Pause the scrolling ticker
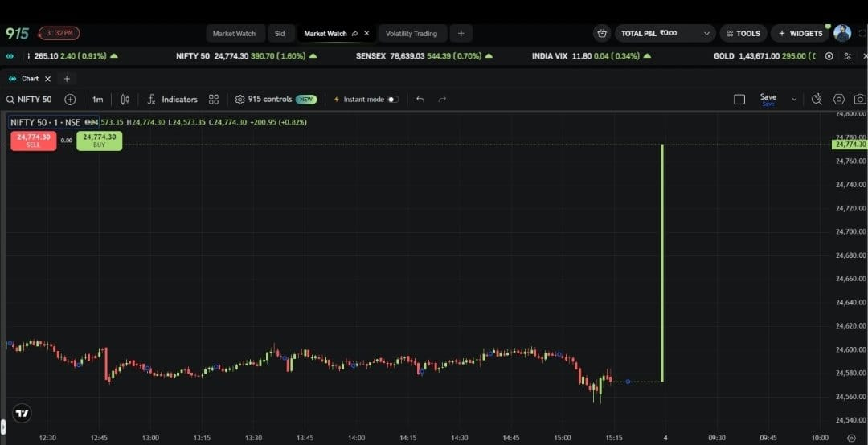Image resolution: width=868 pixels, height=445 pixels. [x=829, y=56]
